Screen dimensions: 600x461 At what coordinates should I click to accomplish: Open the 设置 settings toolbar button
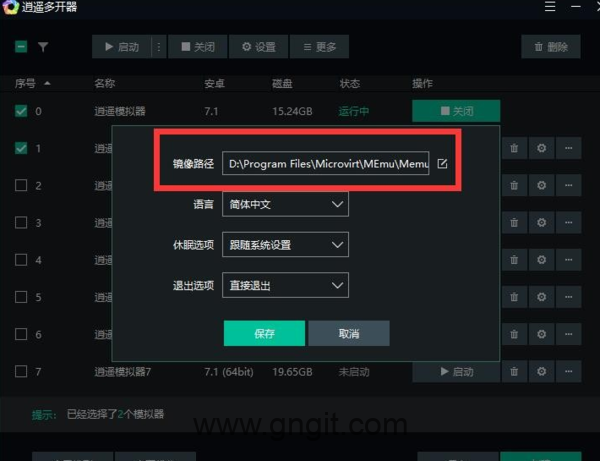coord(258,47)
